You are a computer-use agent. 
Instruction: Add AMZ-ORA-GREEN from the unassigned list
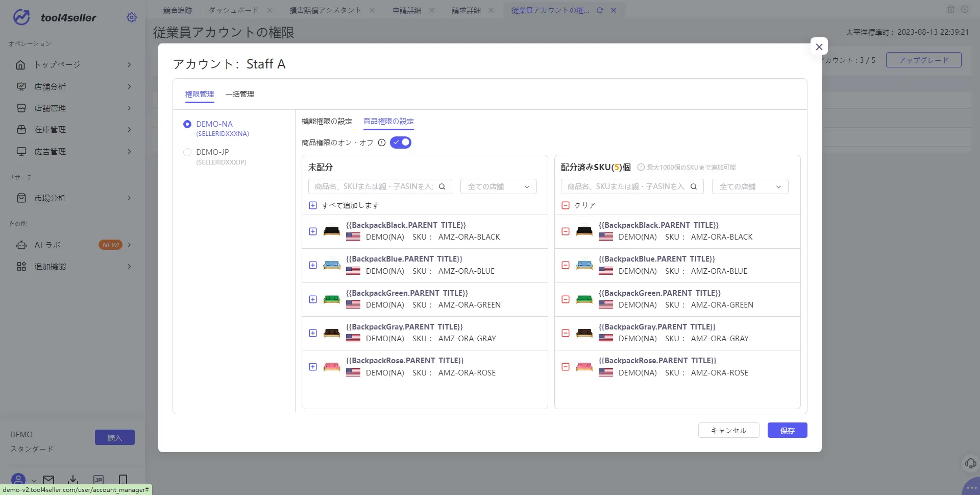pos(313,299)
